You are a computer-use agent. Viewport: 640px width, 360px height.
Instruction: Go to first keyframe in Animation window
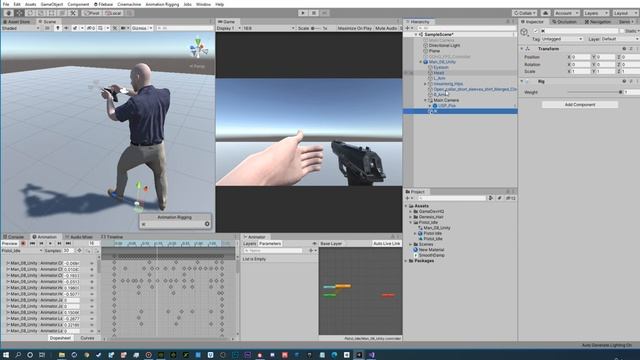click(x=32, y=243)
